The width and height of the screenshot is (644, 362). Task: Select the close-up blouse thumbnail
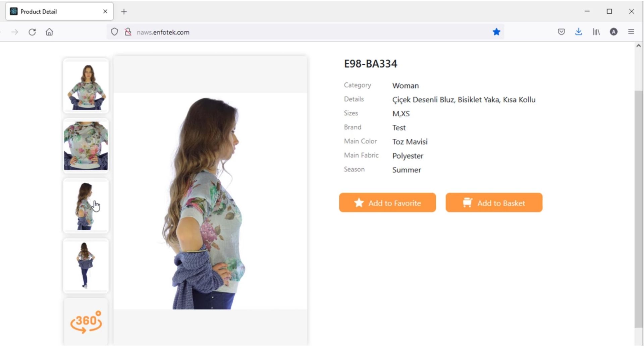tap(86, 146)
